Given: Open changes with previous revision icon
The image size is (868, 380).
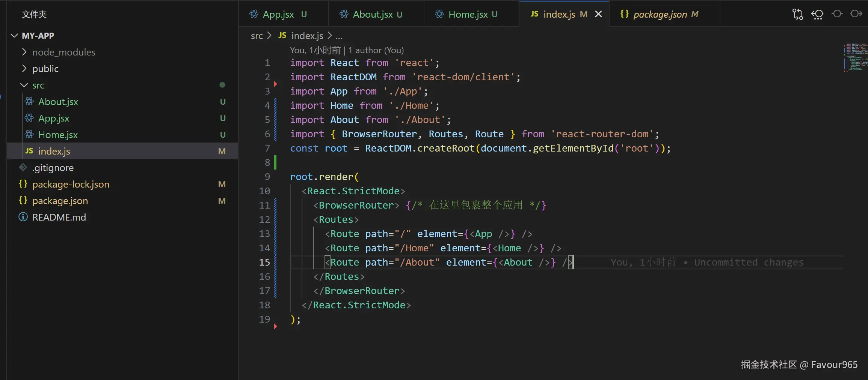Looking at the screenshot, I should tap(817, 14).
